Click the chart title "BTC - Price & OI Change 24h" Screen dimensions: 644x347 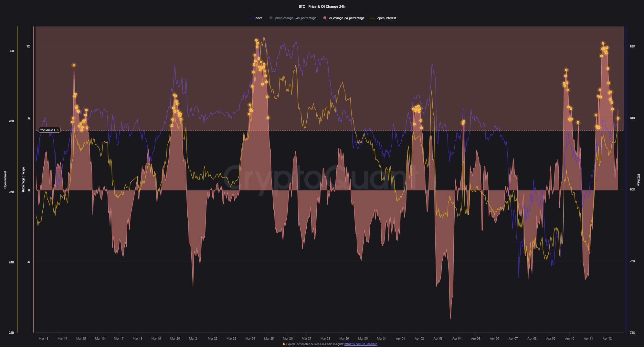[x=322, y=6]
